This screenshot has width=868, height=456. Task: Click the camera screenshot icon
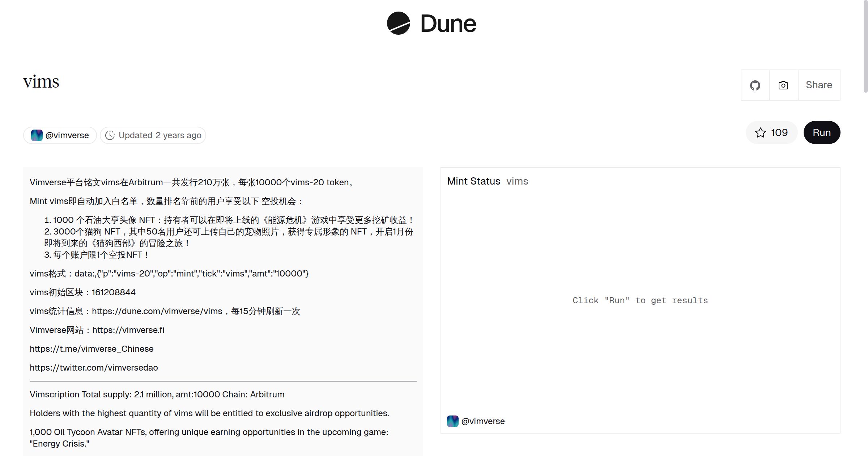point(783,85)
